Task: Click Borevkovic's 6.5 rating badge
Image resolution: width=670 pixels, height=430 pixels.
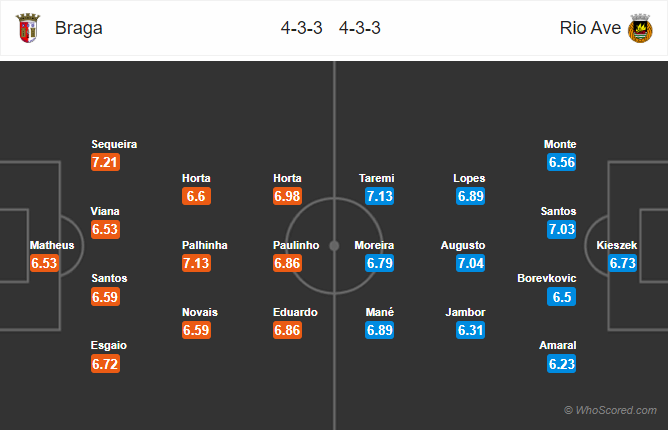Action: point(561,297)
